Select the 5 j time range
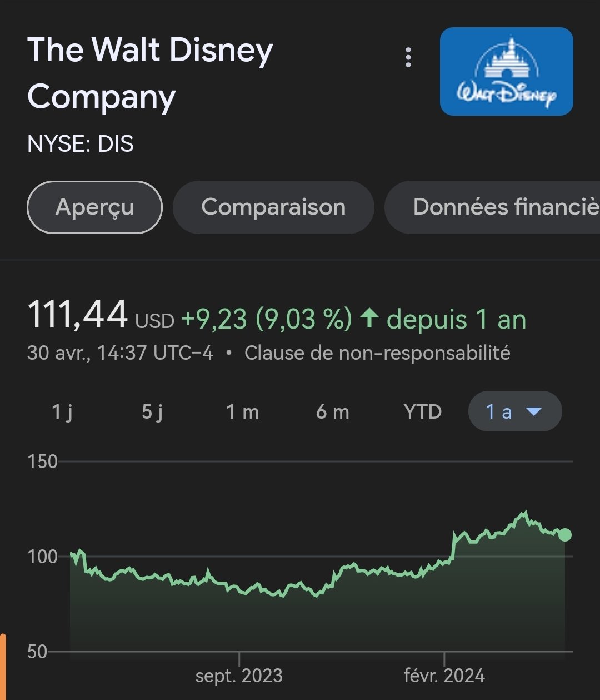The width and height of the screenshot is (600, 700). pyautogui.click(x=152, y=412)
